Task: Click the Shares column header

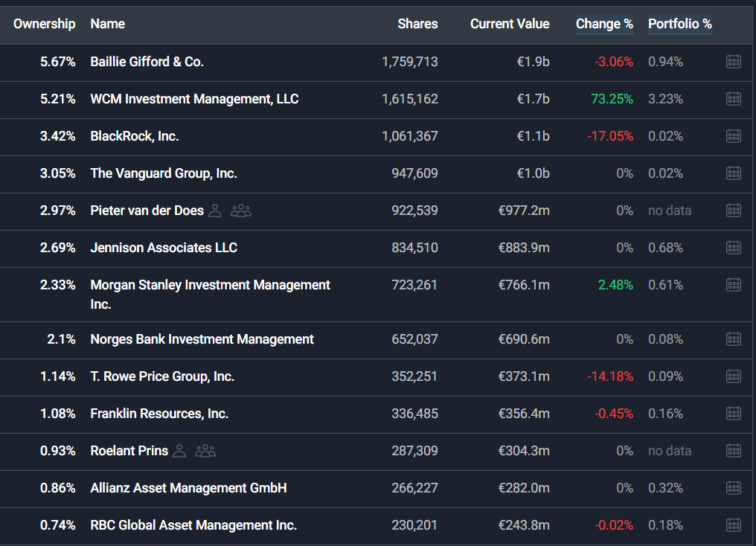Action: click(x=417, y=24)
